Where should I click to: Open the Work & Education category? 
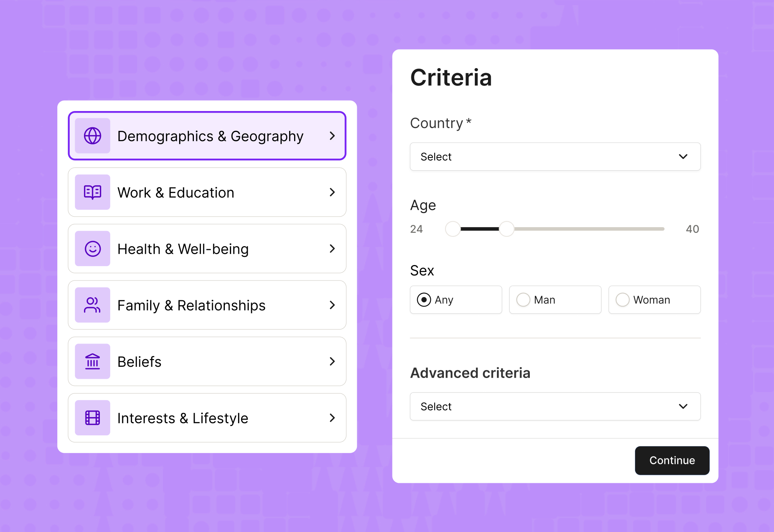tap(207, 192)
